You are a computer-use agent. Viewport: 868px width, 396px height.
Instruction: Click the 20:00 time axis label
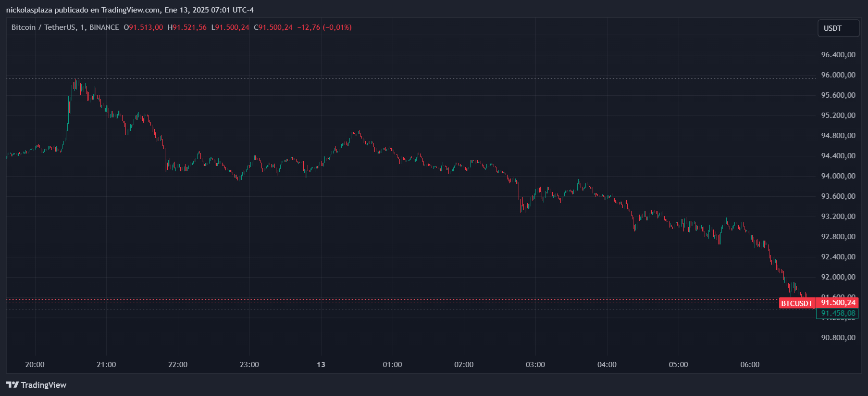point(35,365)
